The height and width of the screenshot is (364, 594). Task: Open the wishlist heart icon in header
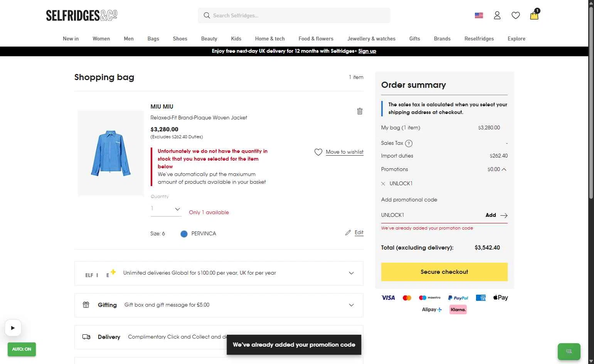516,15
